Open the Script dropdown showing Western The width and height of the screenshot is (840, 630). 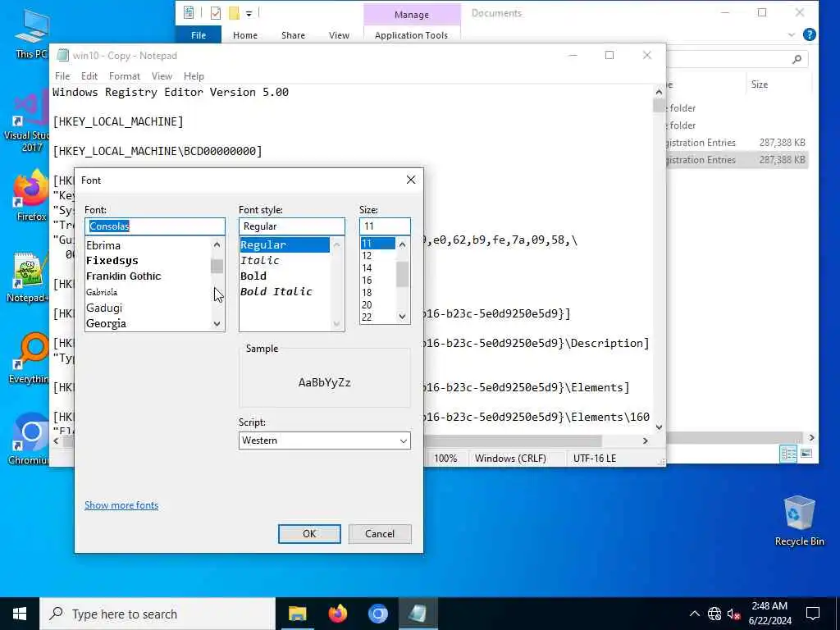(325, 441)
